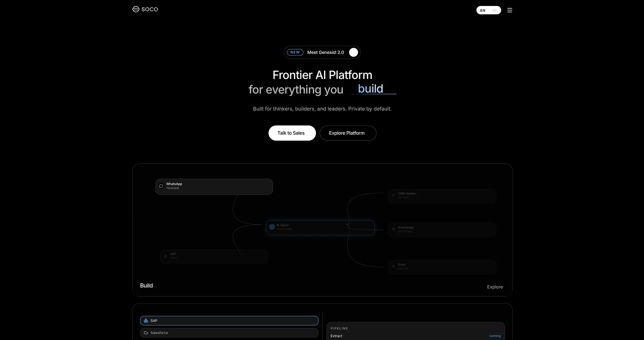The image size is (644, 340).
Task: Click the Explore Platform button
Action: point(348,133)
